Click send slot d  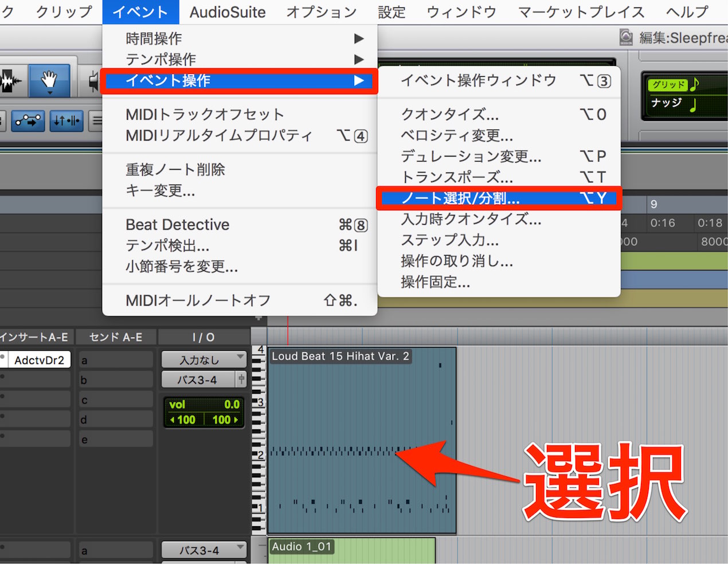(x=116, y=419)
